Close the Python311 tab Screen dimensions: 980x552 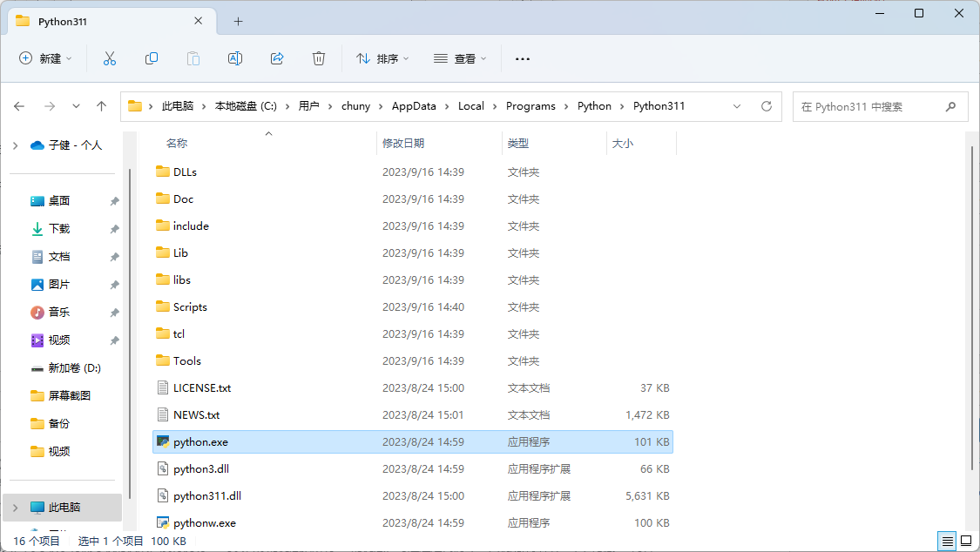click(x=198, y=21)
